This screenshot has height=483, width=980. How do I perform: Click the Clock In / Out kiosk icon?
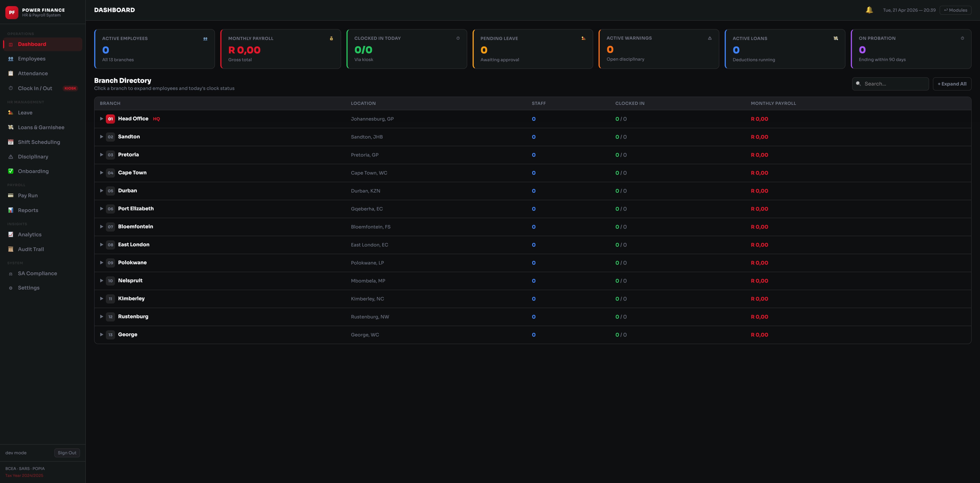(x=10, y=88)
